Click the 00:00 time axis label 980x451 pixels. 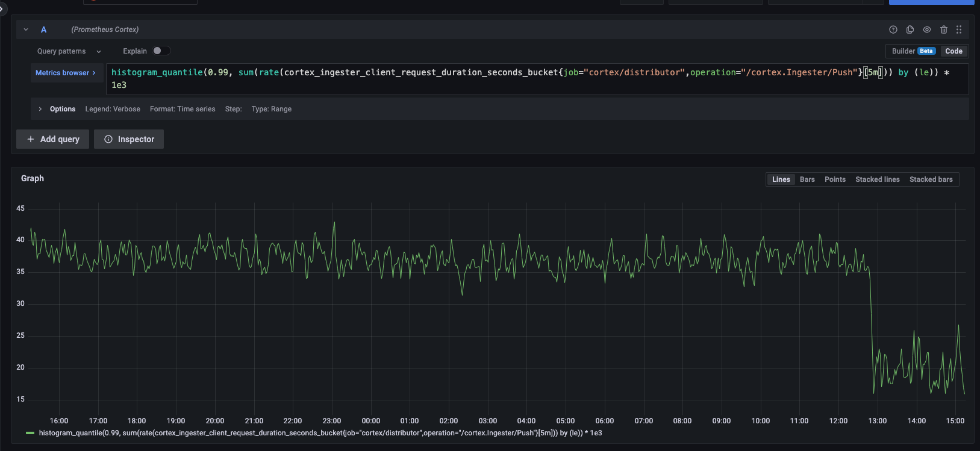point(371,421)
